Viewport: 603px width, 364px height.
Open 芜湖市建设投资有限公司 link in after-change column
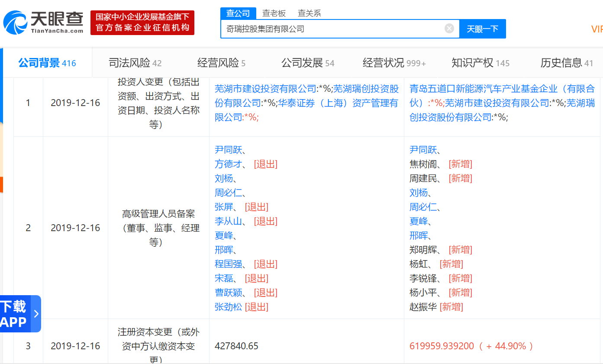click(497, 103)
